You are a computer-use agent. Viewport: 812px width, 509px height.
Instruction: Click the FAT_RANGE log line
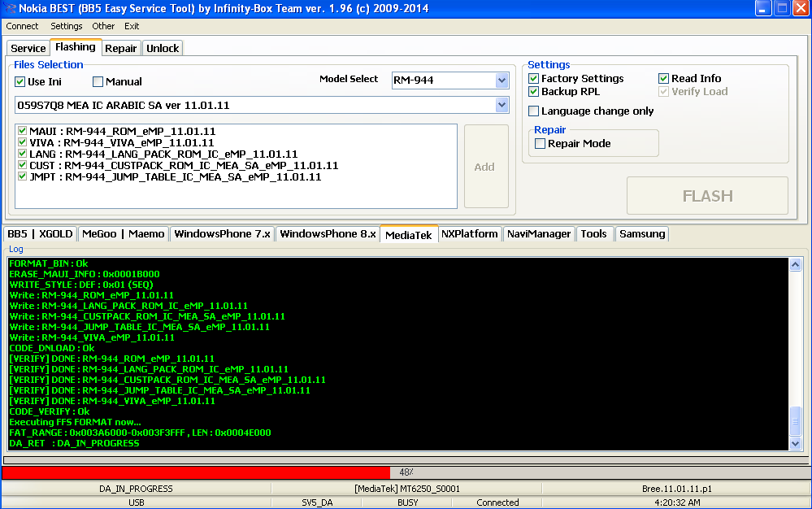140,433
